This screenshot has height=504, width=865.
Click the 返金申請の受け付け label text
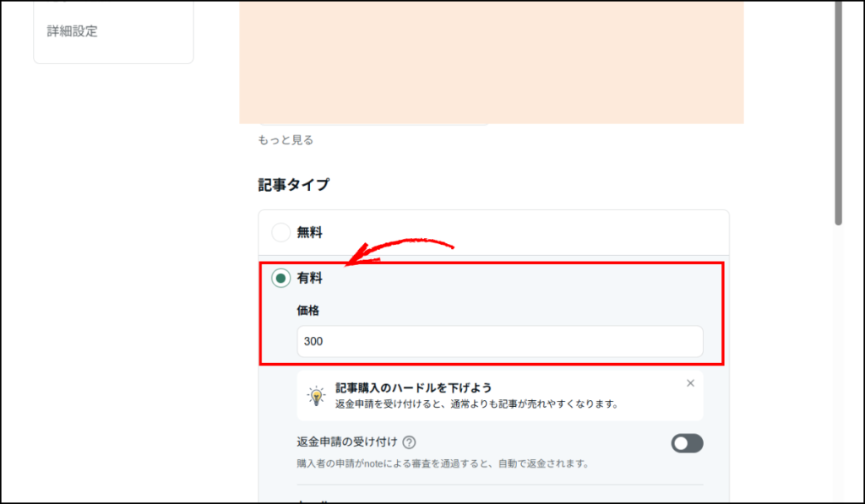tap(346, 442)
